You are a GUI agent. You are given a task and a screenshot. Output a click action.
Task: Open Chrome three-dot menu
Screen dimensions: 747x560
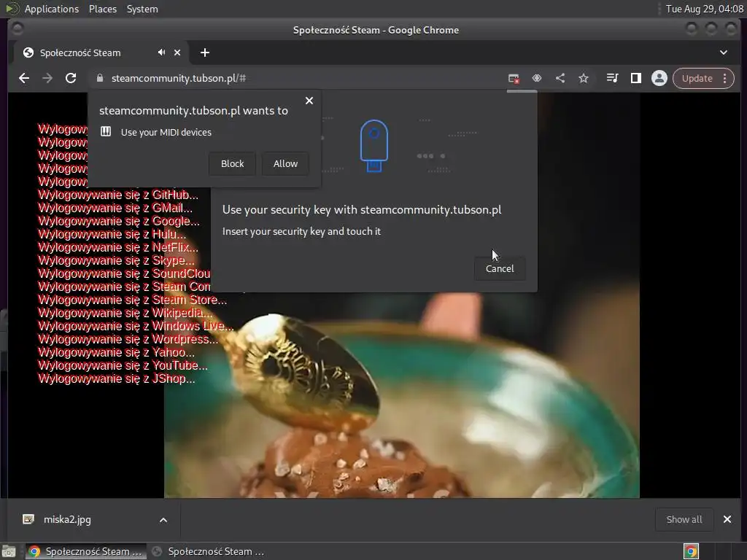pyautogui.click(x=725, y=78)
